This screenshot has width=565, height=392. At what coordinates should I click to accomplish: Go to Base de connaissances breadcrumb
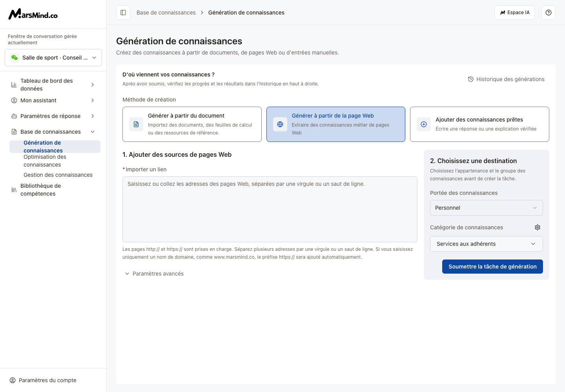(166, 13)
